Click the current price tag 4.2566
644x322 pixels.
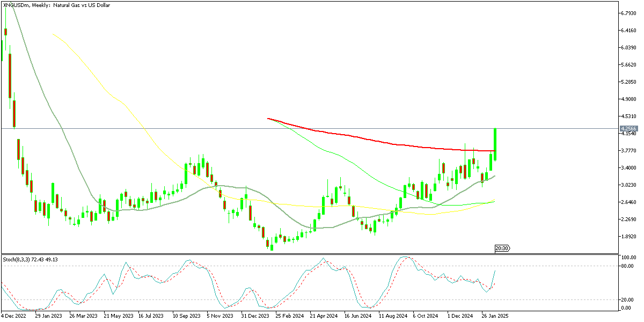point(629,128)
